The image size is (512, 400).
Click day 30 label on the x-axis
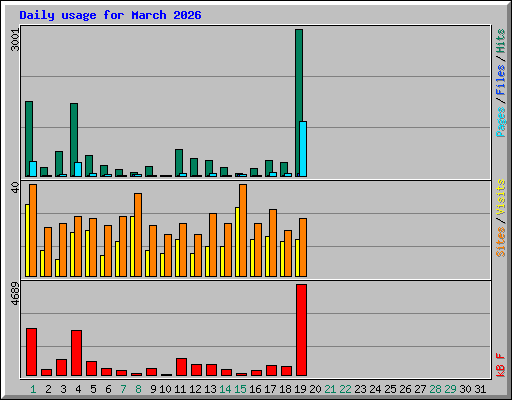(465, 389)
